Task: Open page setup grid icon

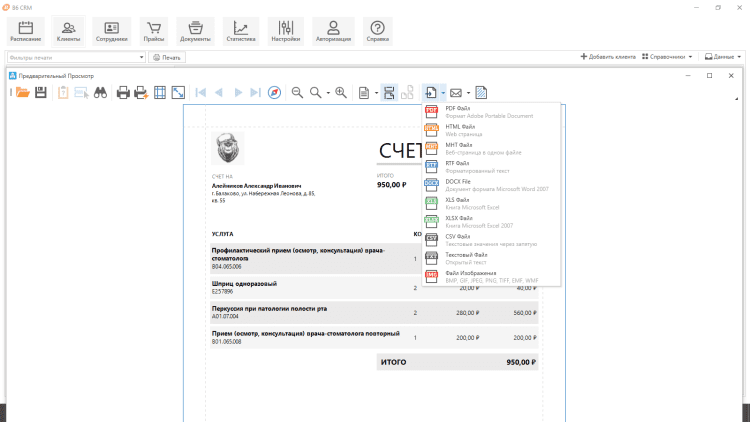Action: point(160,92)
